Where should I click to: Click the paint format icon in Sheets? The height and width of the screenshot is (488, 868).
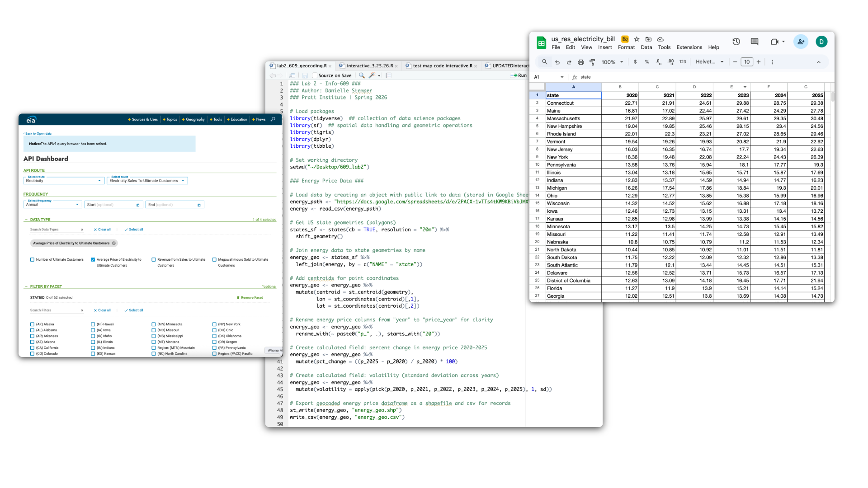click(592, 62)
